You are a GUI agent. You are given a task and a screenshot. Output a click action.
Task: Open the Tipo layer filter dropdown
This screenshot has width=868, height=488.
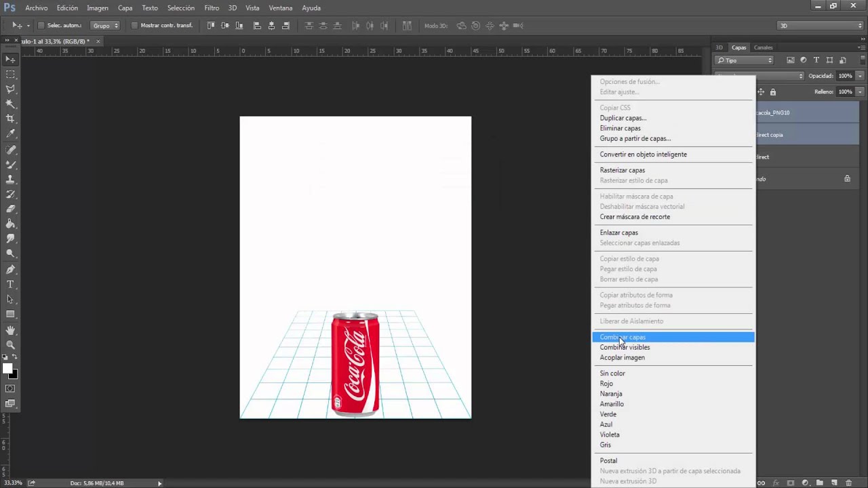coord(744,60)
